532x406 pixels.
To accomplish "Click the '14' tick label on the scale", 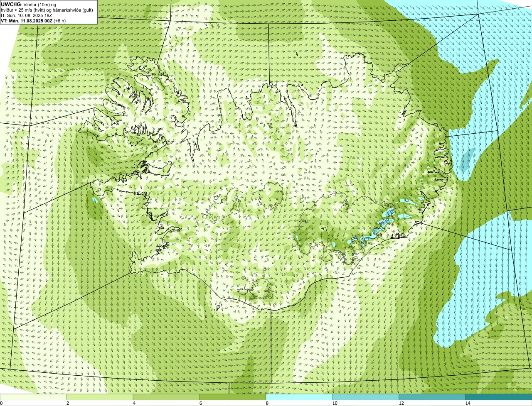I will click(468, 403).
